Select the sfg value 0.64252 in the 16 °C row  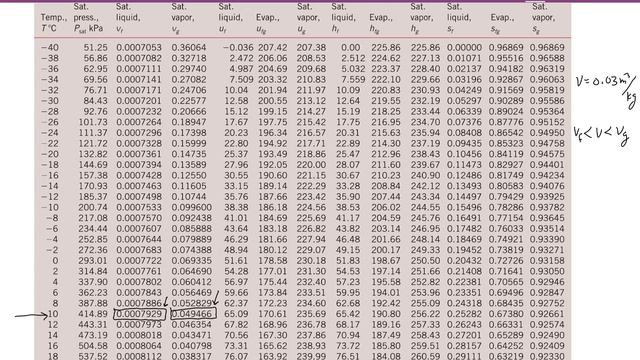pos(506,346)
